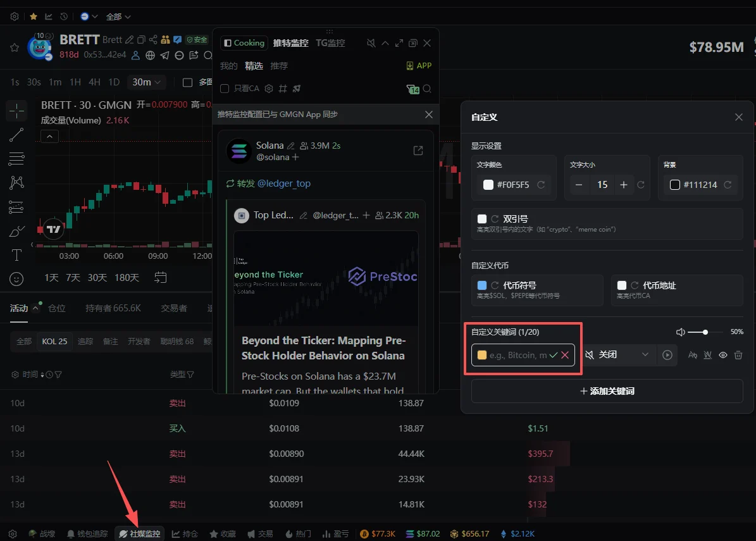Select the text annotation tool
This screenshot has height=541, width=756.
coord(16,255)
